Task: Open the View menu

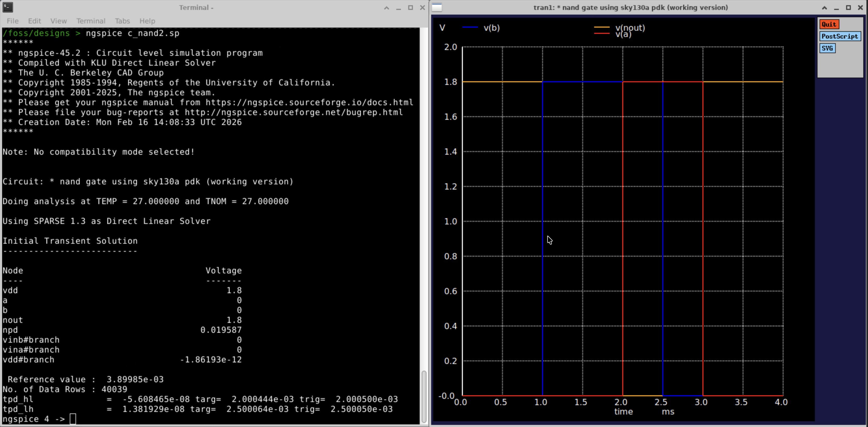Action: click(x=59, y=21)
